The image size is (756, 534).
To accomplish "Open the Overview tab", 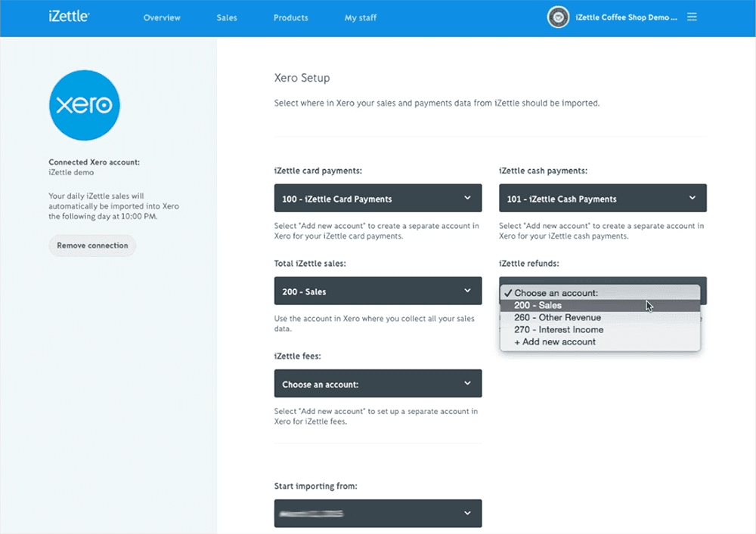I will [x=162, y=18].
